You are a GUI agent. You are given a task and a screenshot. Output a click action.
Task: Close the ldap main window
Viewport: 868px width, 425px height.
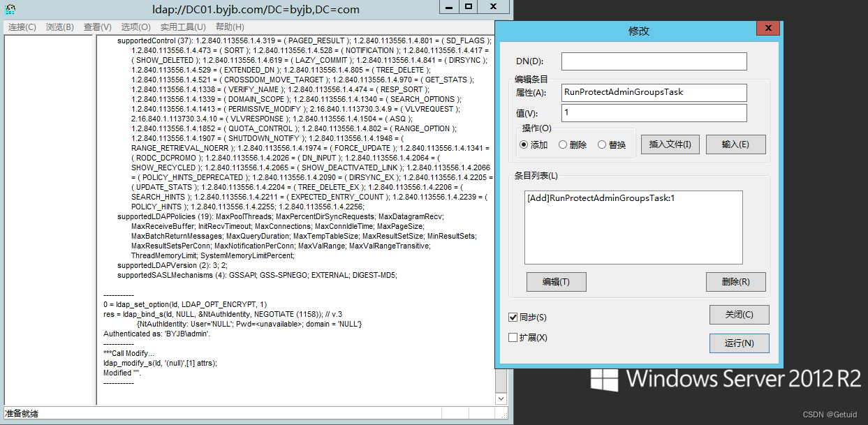(x=494, y=6)
